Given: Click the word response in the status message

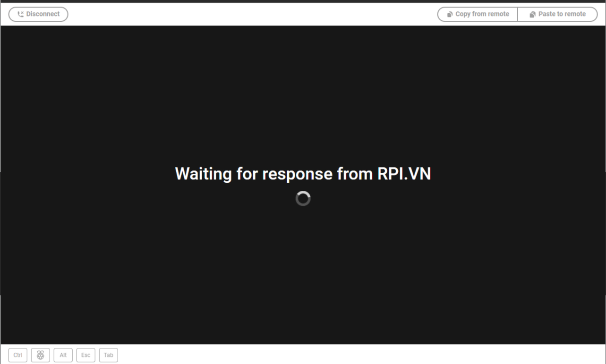Looking at the screenshot, I should pyautogui.click(x=298, y=175).
